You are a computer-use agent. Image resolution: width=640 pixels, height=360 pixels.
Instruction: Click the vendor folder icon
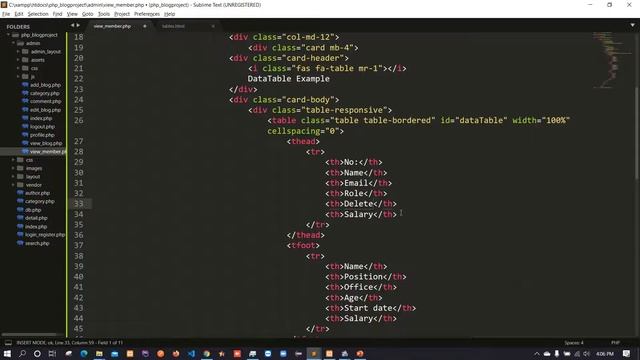pyautogui.click(x=20, y=185)
